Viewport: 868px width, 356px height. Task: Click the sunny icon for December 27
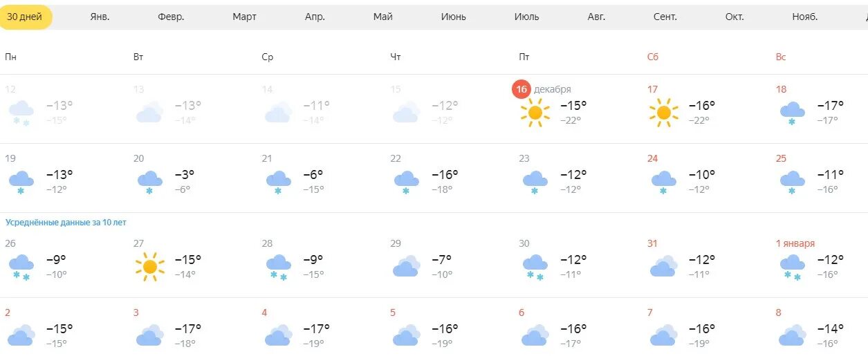tap(149, 267)
